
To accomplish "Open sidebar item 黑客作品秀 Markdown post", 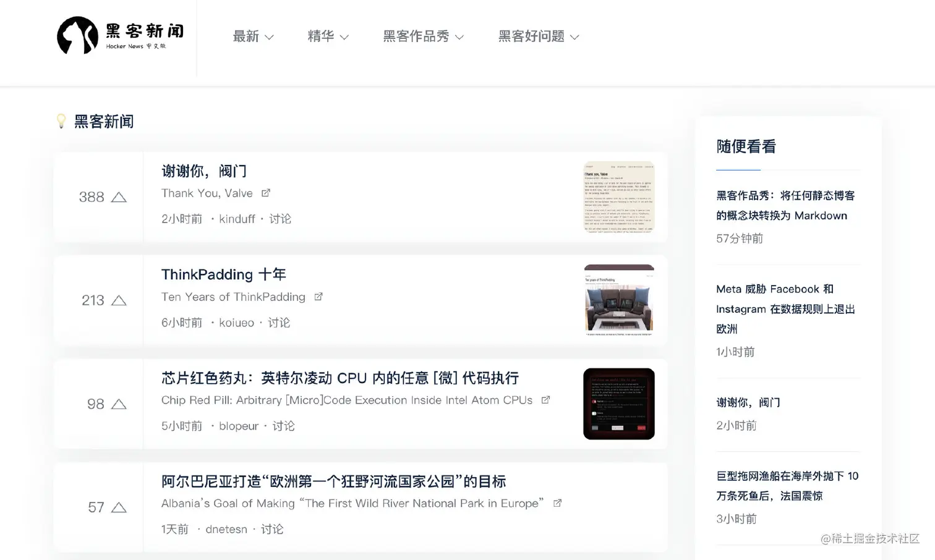I will [x=785, y=205].
